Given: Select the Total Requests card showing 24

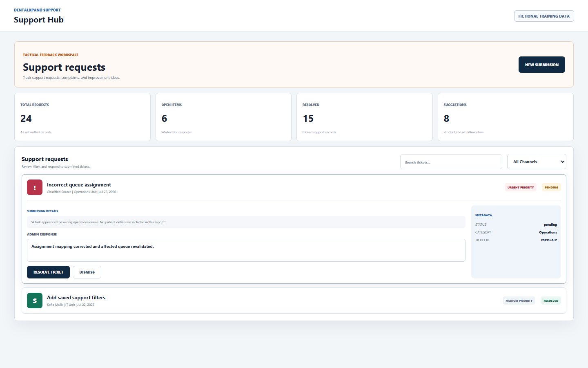Looking at the screenshot, I should 82,117.
